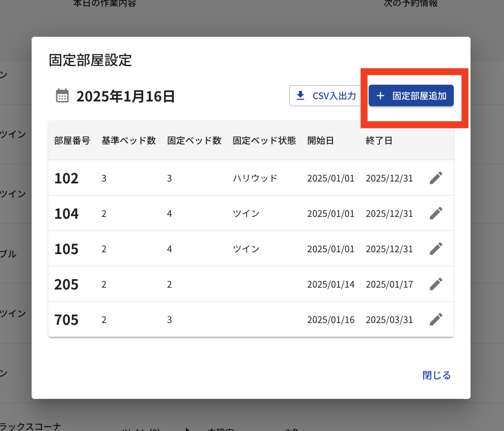Click the 終了日 column header
This screenshot has width=504, height=431.
click(379, 141)
